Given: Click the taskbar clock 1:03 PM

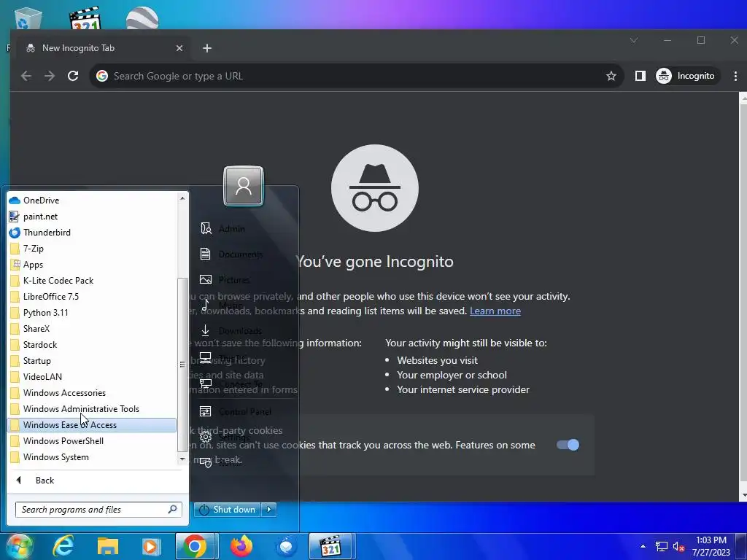Looking at the screenshot, I should 711,540.
